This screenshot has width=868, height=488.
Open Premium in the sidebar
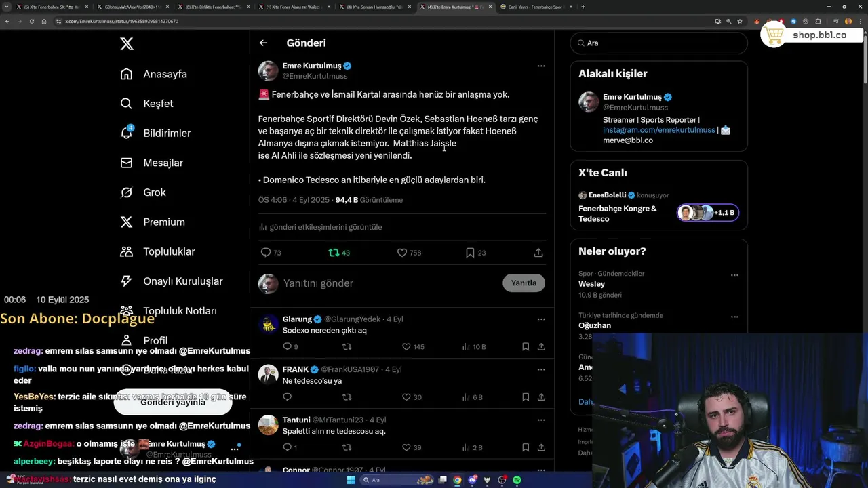point(164,222)
